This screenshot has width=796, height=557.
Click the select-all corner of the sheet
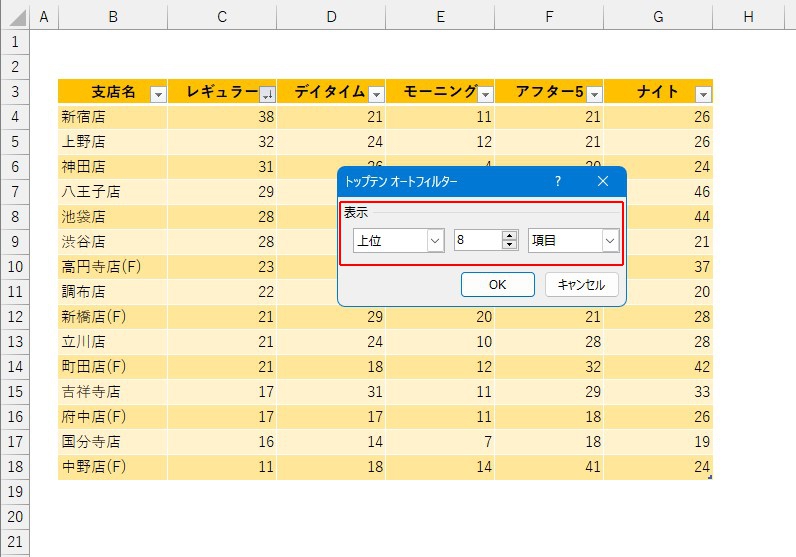15,16
